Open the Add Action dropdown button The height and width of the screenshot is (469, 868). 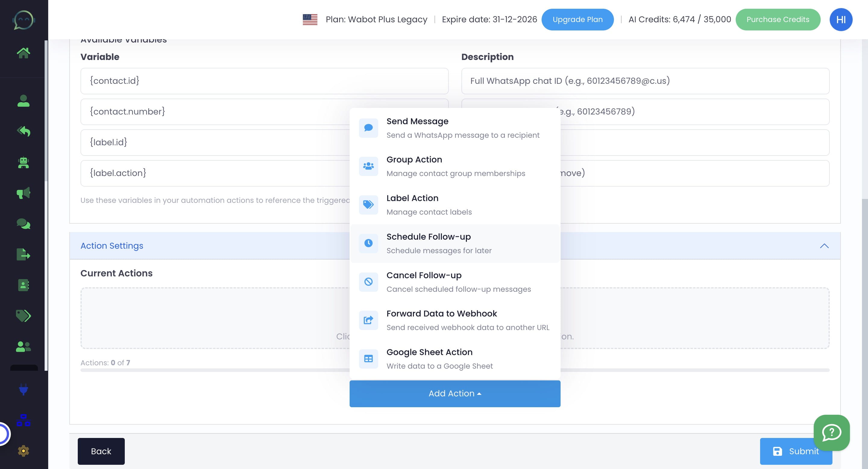coord(455,393)
